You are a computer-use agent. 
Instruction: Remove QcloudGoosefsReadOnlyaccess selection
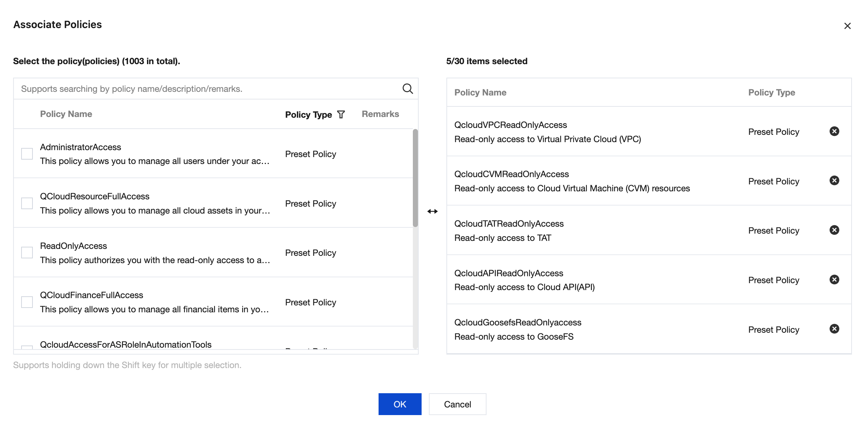pos(834,329)
